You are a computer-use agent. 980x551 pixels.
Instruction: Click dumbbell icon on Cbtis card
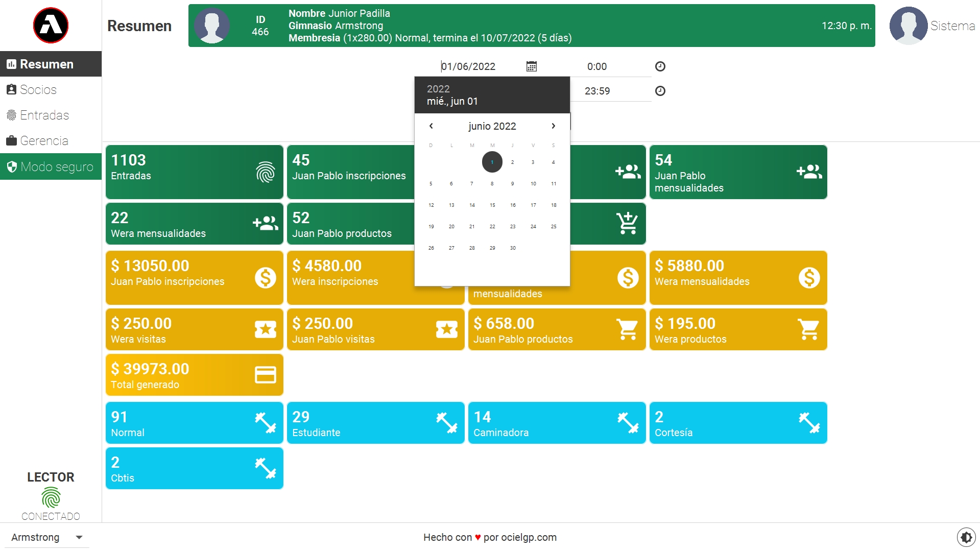266,468
